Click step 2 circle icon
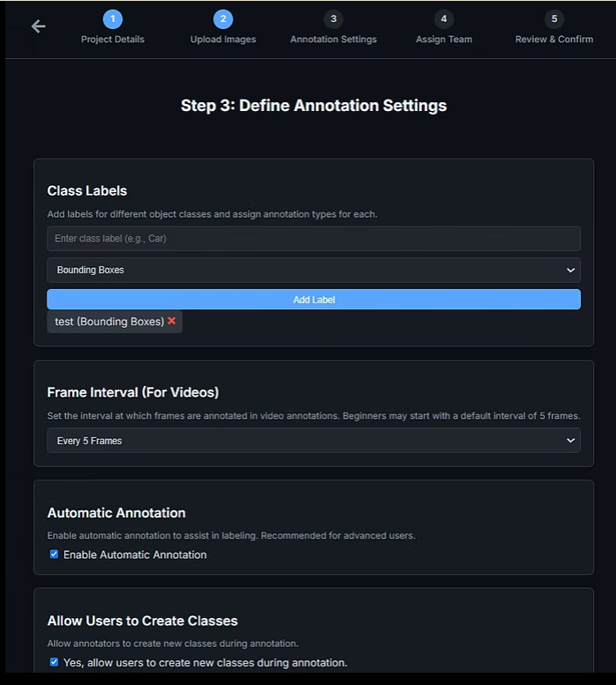 coord(223,19)
